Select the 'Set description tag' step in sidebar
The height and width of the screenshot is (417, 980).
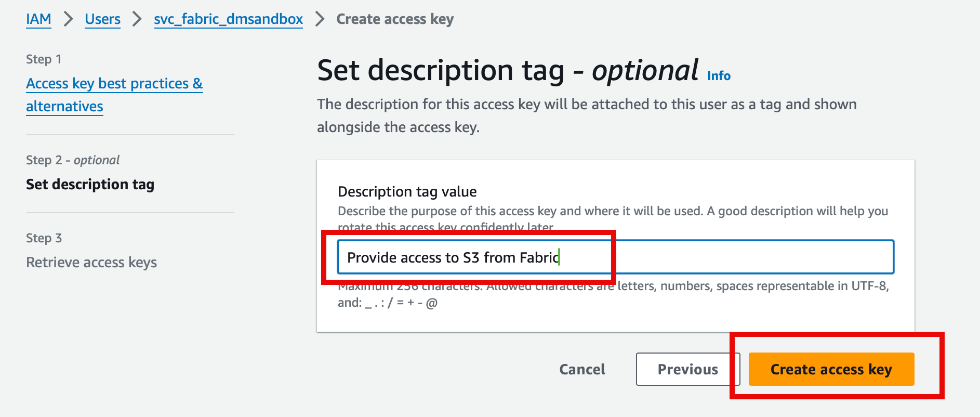(90, 185)
